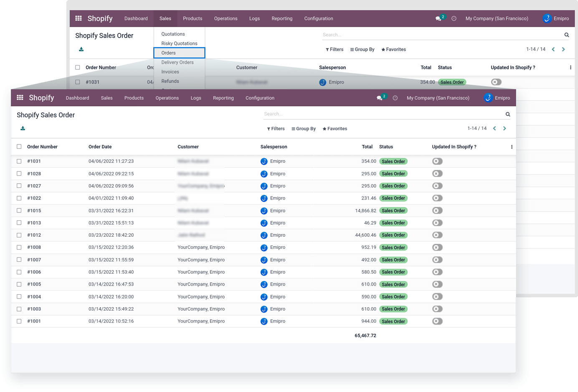Click salesperson avatar for order #1007

pos(264,260)
